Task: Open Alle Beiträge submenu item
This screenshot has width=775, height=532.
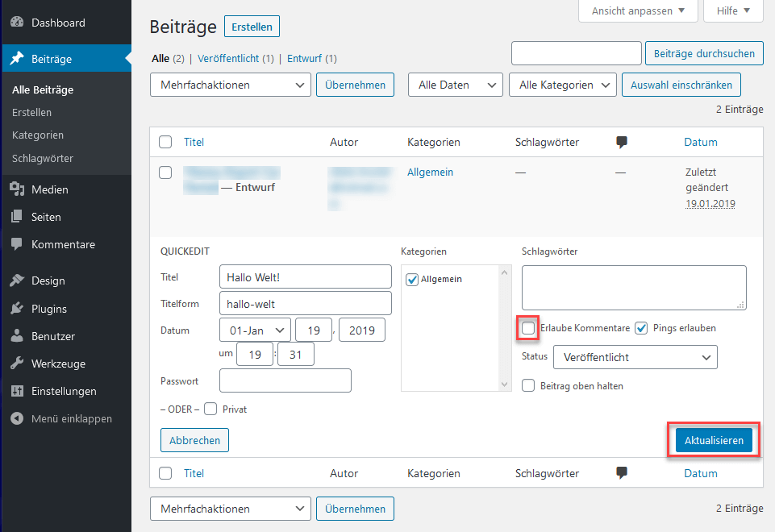Action: pyautogui.click(x=43, y=90)
